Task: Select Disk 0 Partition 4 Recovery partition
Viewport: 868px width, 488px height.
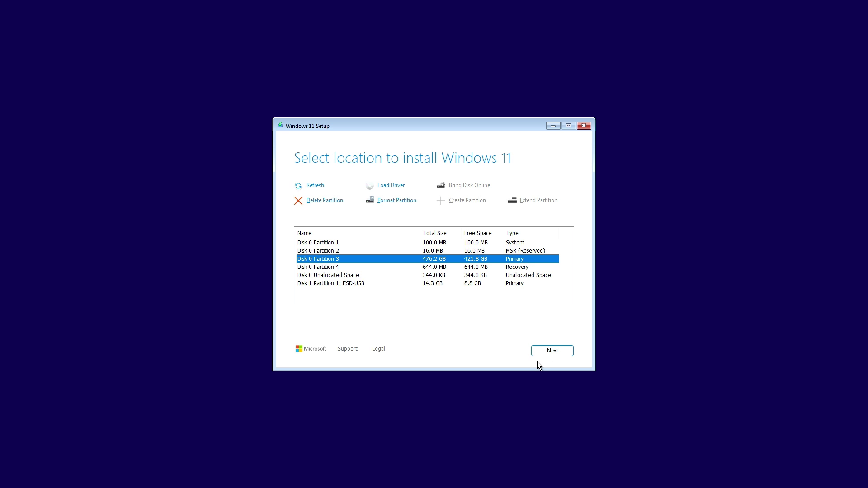Action: 318,267
